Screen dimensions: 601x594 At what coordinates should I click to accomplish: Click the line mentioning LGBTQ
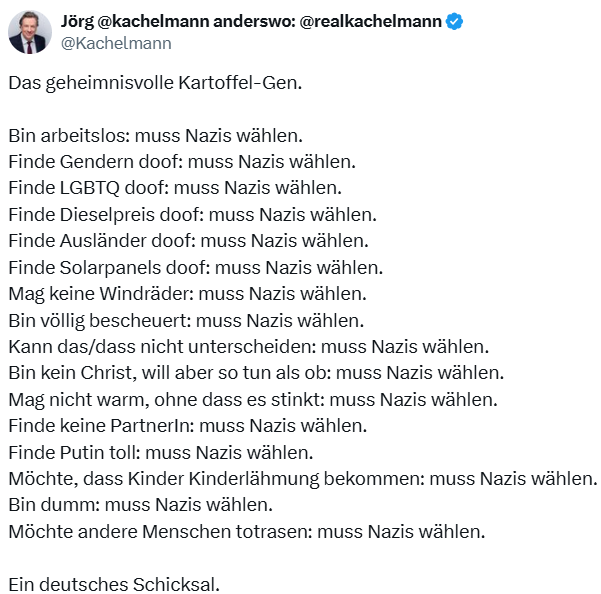[x=175, y=188]
